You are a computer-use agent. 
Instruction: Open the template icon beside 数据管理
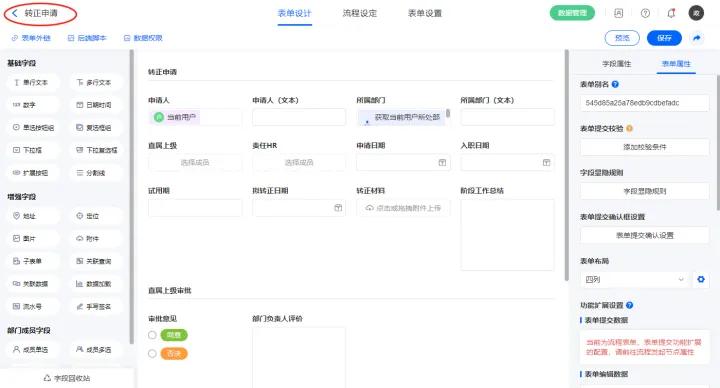point(619,13)
